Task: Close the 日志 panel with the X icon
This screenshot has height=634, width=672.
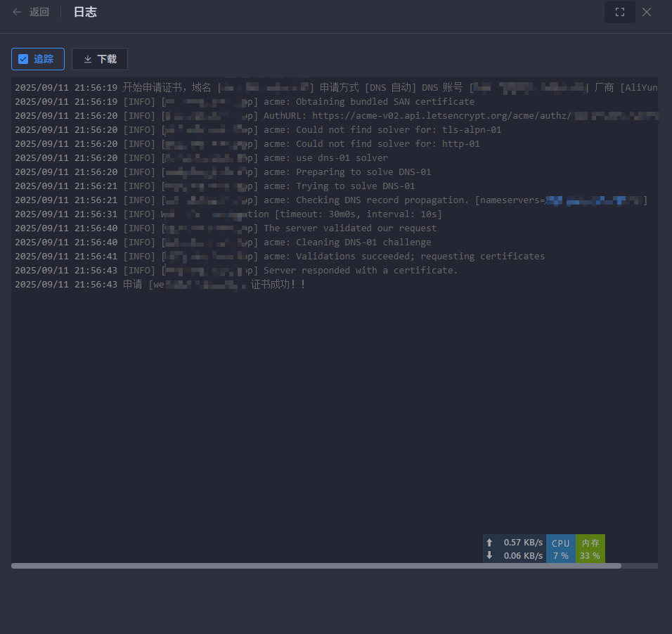Action: pyautogui.click(x=647, y=12)
